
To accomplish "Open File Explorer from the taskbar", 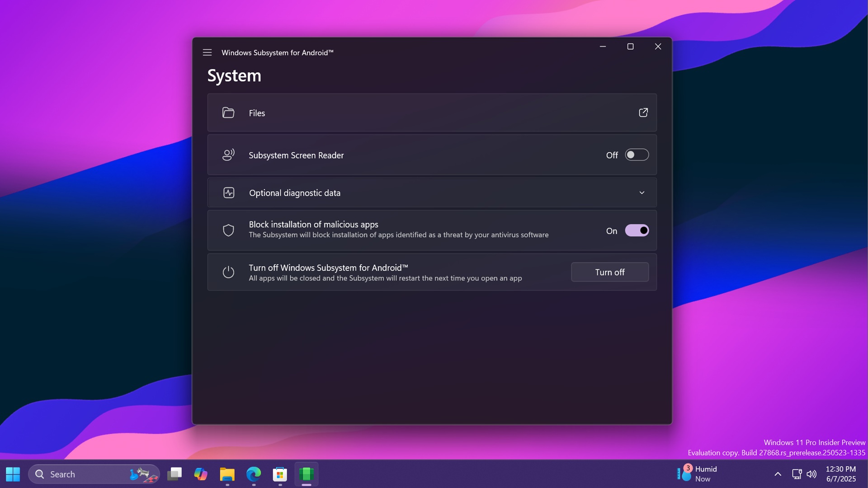I will (x=227, y=474).
